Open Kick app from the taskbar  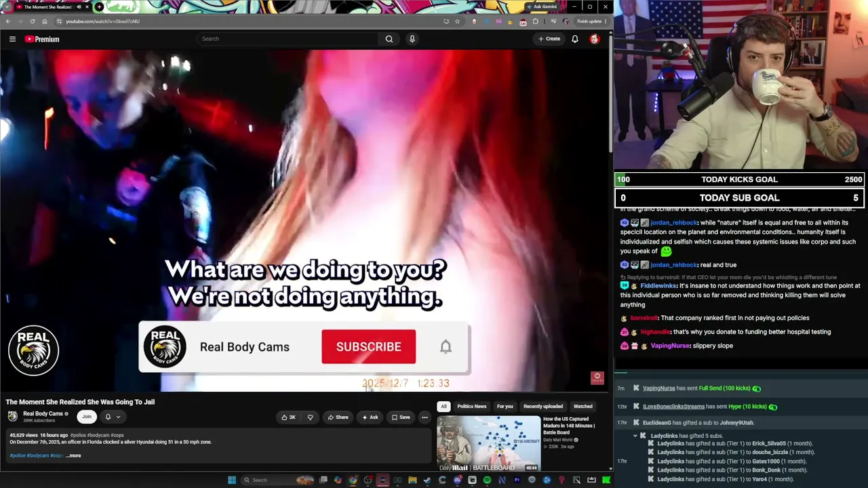(606, 480)
